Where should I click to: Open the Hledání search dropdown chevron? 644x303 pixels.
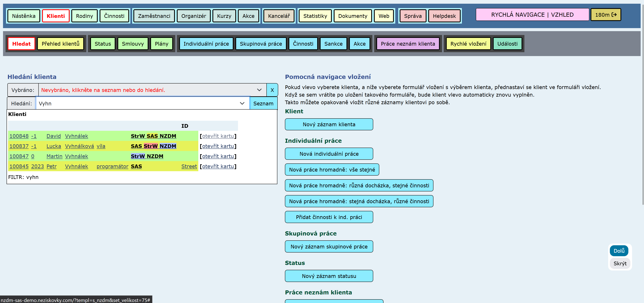click(242, 104)
